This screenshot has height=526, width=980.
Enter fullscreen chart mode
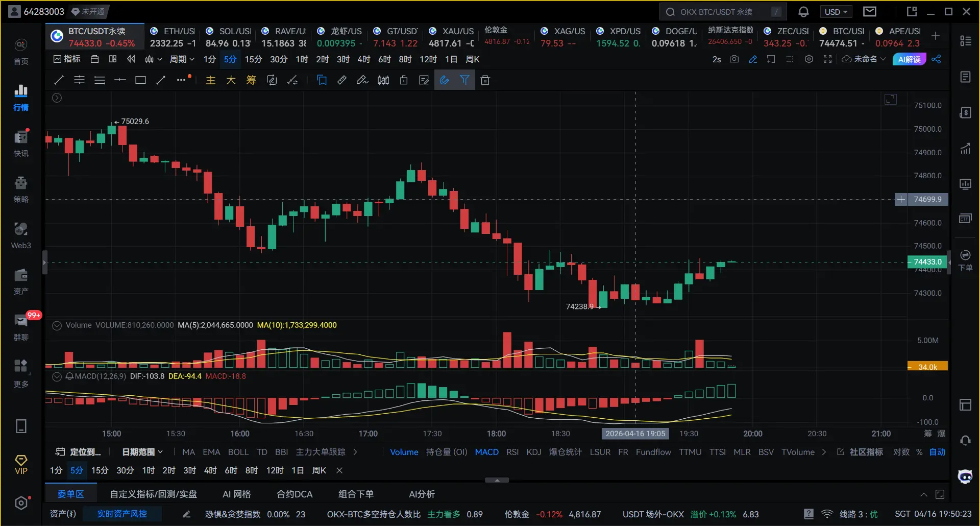(x=828, y=59)
